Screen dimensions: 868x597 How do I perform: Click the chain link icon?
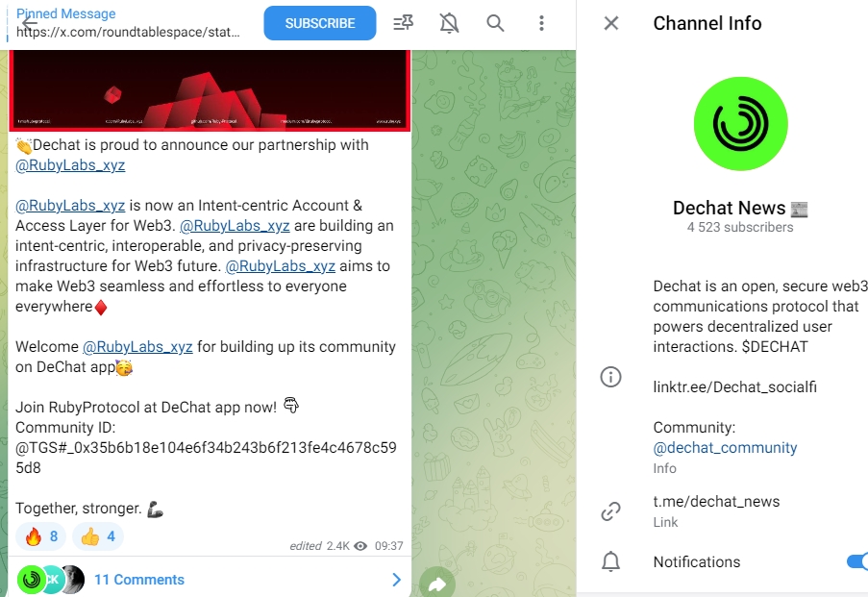click(x=610, y=511)
